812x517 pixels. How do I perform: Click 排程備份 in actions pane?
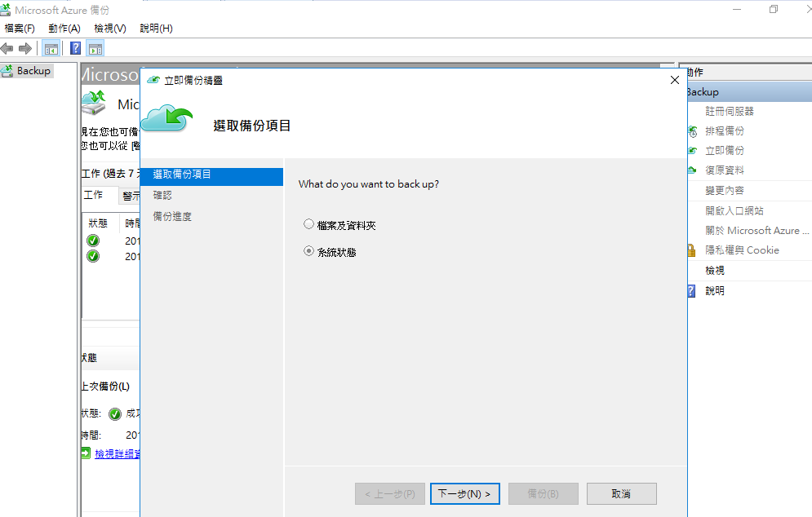click(725, 131)
